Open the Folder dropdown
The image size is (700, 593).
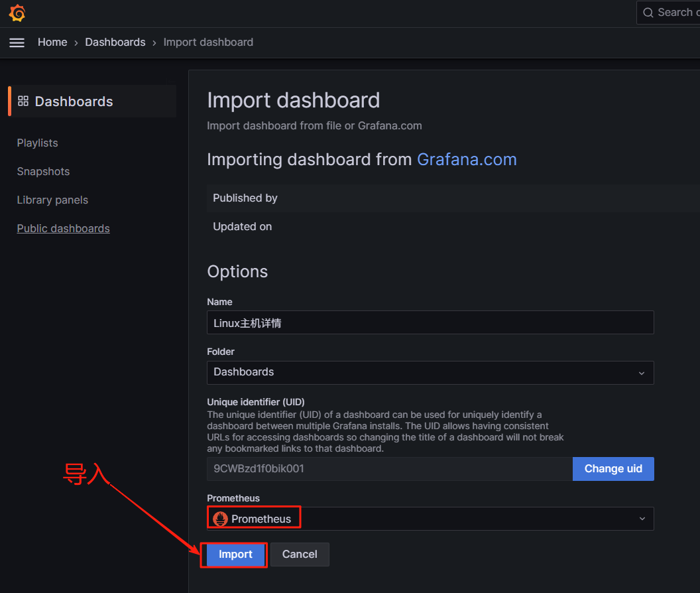tap(430, 373)
